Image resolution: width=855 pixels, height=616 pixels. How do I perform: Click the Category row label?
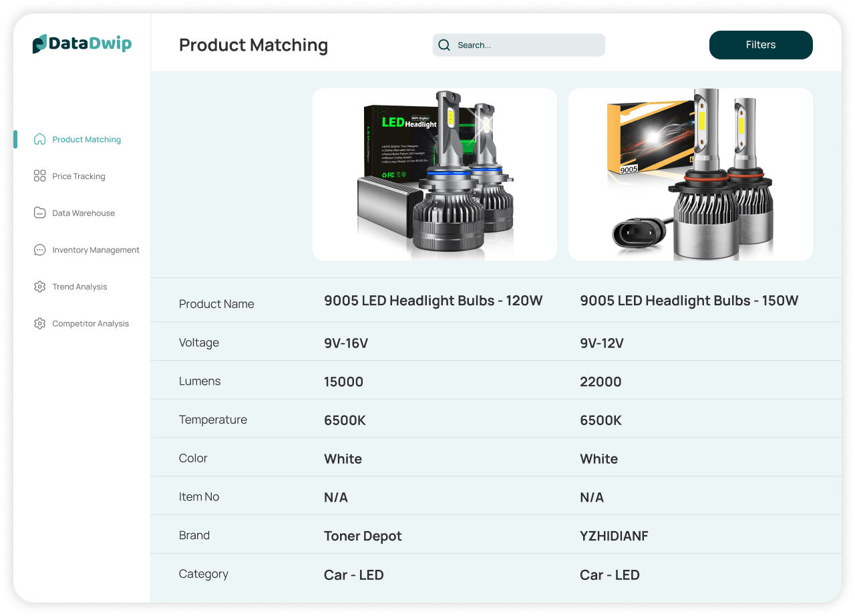click(204, 574)
